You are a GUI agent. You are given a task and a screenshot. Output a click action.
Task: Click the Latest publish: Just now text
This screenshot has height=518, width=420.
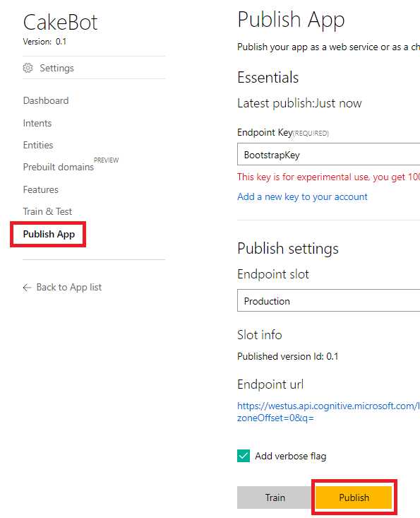click(299, 103)
